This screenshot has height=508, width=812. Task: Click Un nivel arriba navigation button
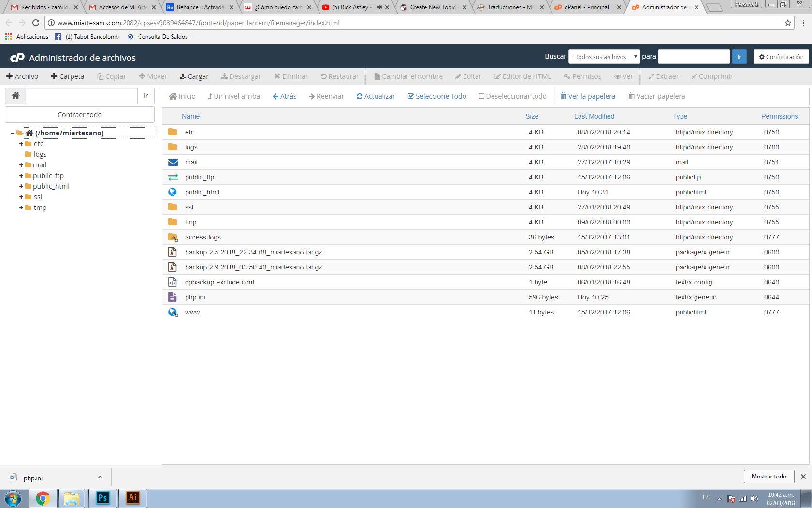pos(234,96)
